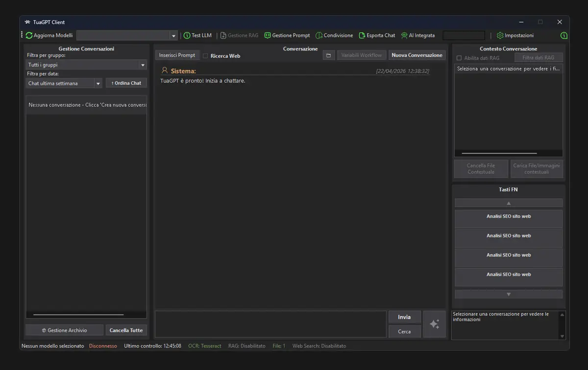
Task: Click the Aggiorna Modelli refresh icon
Action: tap(29, 35)
